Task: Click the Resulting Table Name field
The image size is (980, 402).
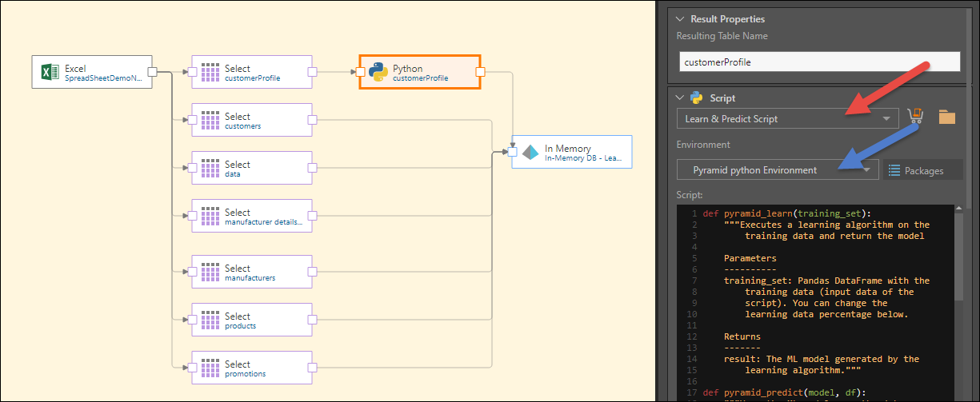Action: (818, 62)
